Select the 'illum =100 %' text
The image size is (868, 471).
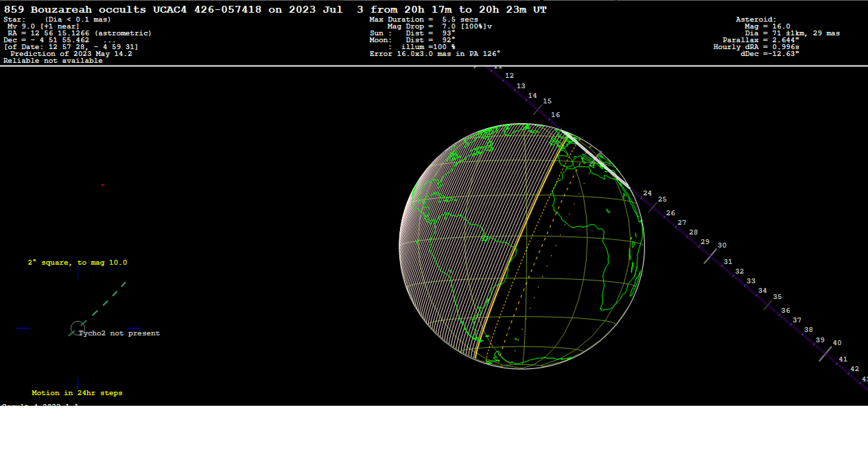point(428,47)
